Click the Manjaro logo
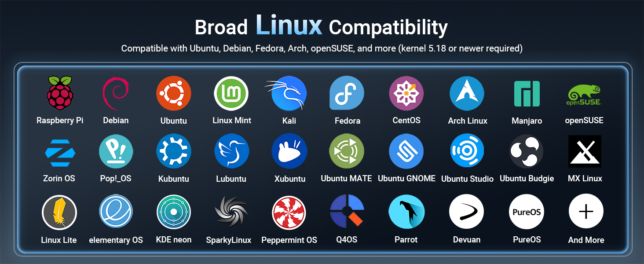Image resolution: width=644 pixels, height=264 pixels. point(526,93)
